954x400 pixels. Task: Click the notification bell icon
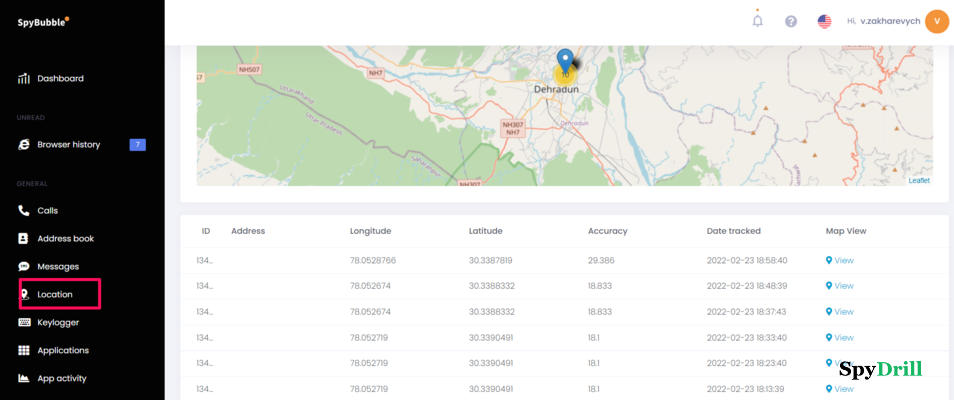point(757,21)
